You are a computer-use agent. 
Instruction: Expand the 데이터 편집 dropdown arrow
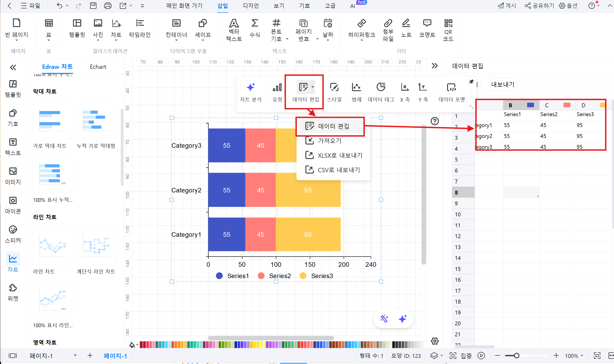(312, 87)
